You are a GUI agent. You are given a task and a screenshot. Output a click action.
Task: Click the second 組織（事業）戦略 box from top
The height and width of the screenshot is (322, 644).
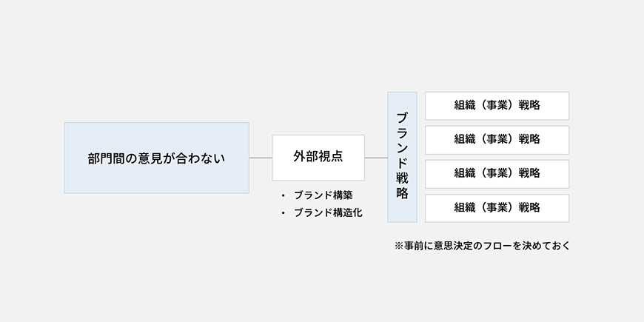[x=497, y=140]
